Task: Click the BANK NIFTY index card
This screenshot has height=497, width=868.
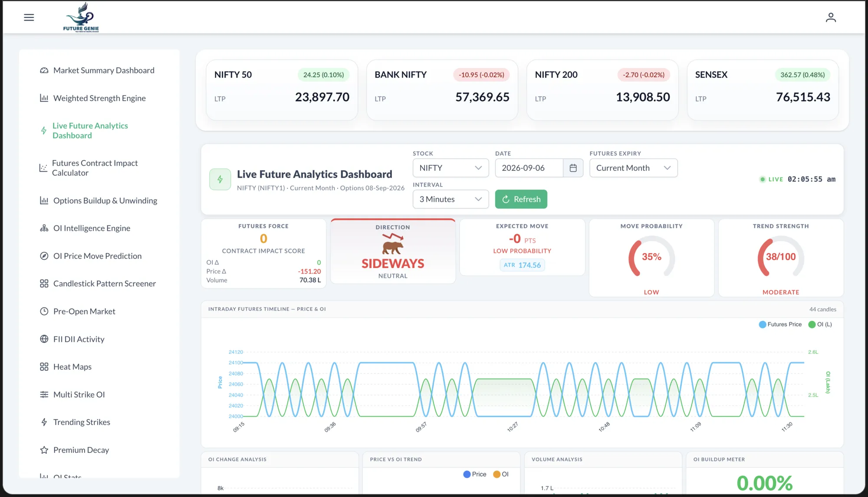Action: tap(442, 90)
